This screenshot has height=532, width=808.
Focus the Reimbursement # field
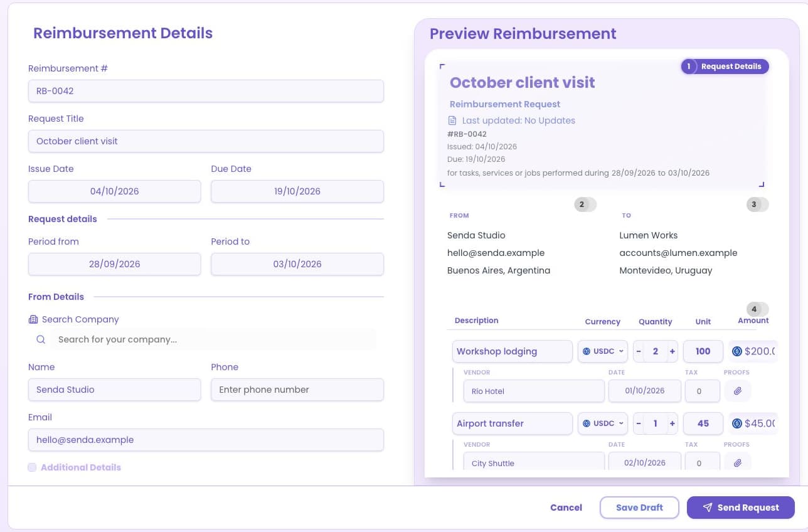(206, 91)
